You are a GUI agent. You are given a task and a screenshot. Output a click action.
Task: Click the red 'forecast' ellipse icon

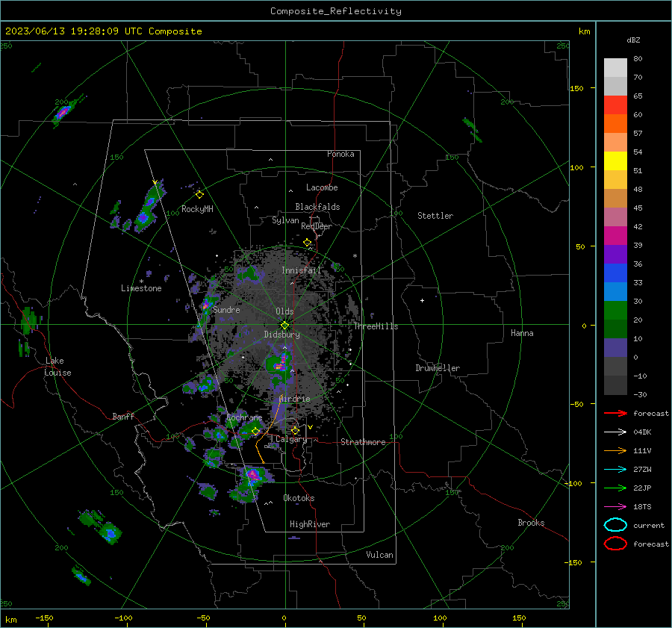click(615, 544)
